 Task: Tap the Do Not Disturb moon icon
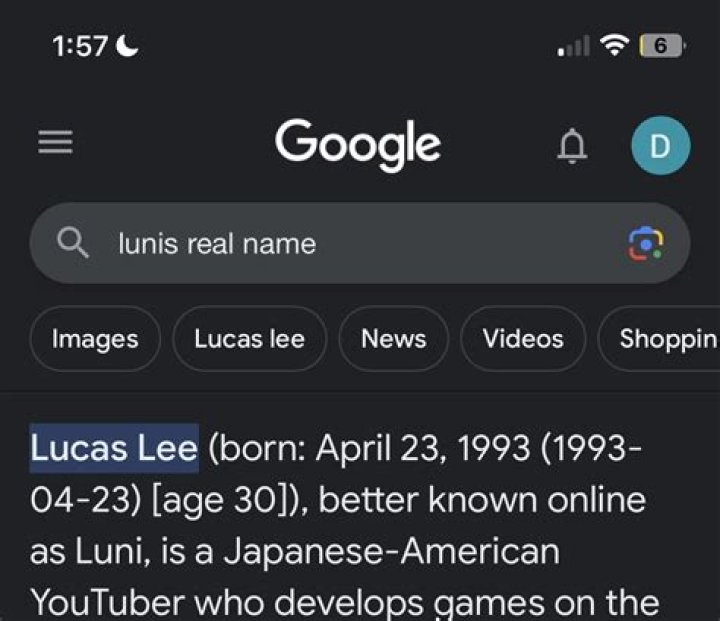tap(128, 46)
